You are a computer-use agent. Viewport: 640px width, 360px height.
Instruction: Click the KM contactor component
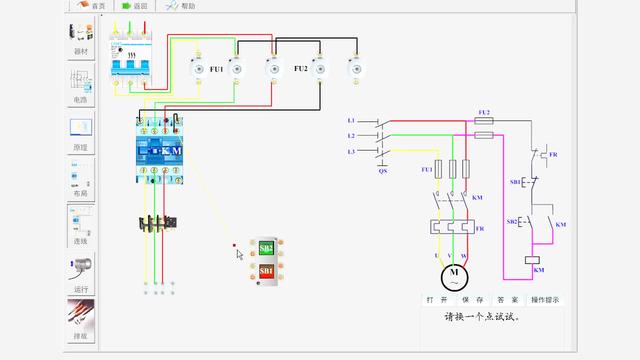pos(159,151)
